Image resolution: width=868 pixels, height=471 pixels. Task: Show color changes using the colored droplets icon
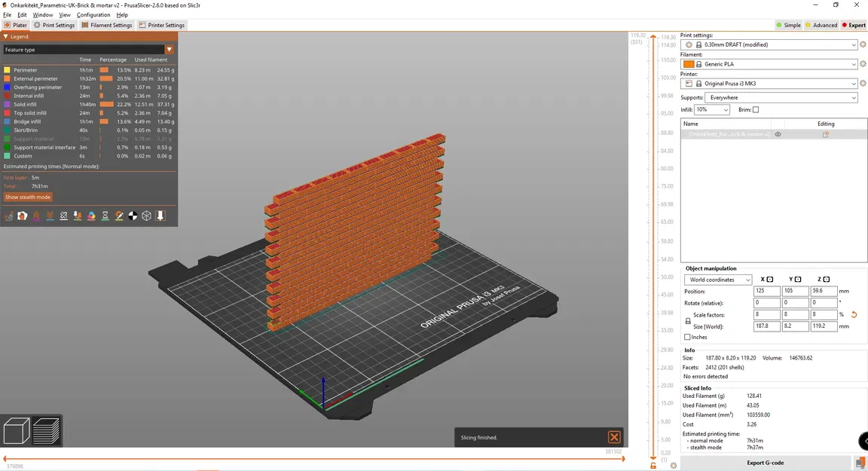[x=90, y=216]
